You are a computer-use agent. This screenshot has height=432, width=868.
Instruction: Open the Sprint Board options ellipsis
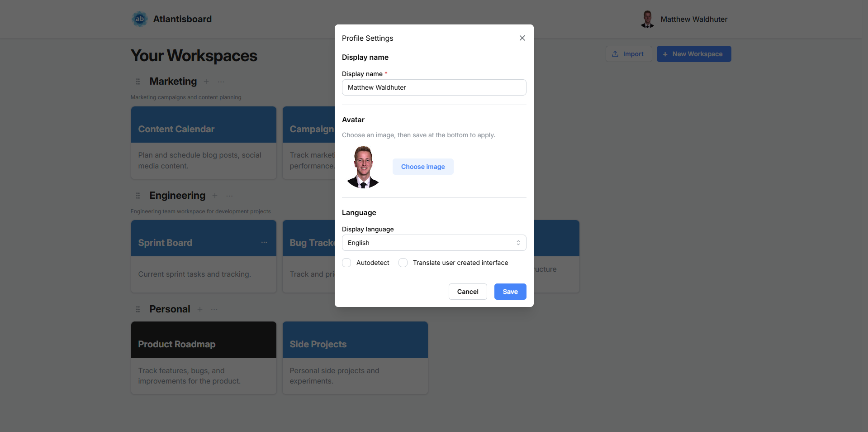(x=264, y=242)
